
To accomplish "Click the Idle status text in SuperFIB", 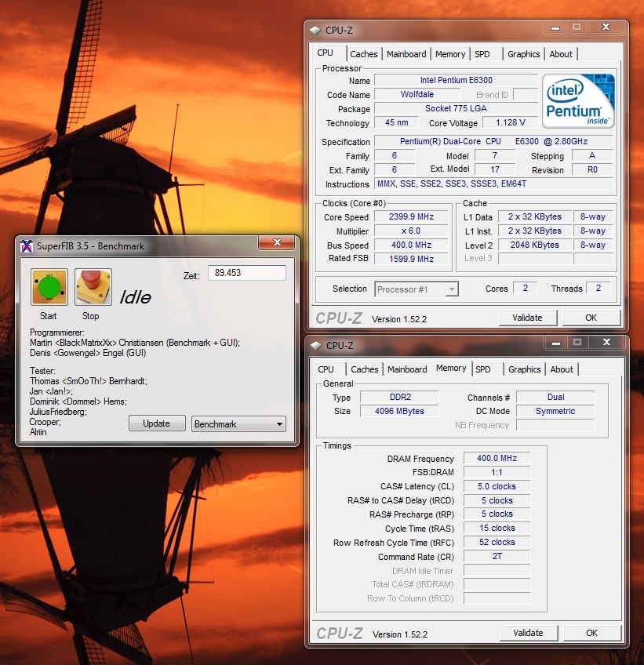I will click(136, 297).
